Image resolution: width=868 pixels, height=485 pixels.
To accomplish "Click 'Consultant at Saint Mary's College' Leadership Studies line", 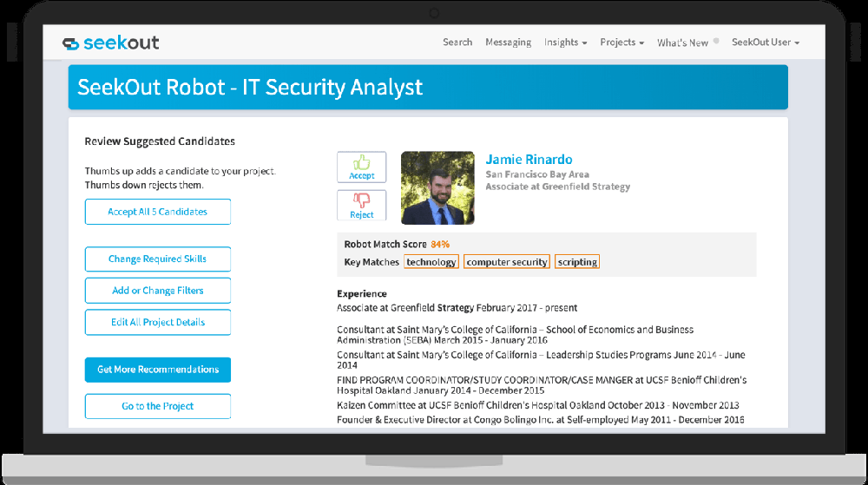I will (x=541, y=359).
